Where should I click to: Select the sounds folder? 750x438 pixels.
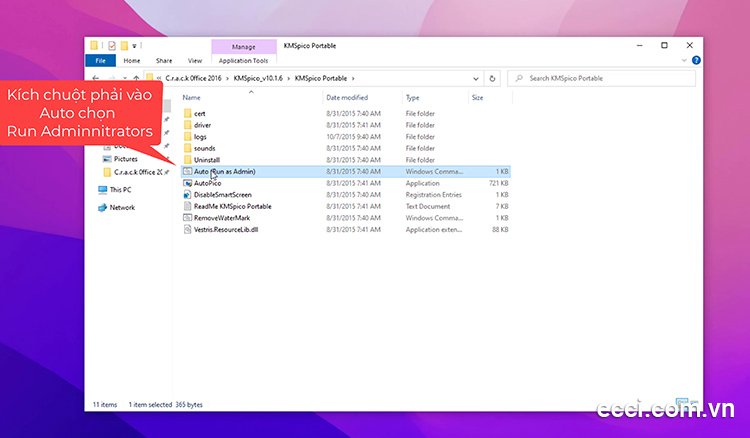click(204, 148)
